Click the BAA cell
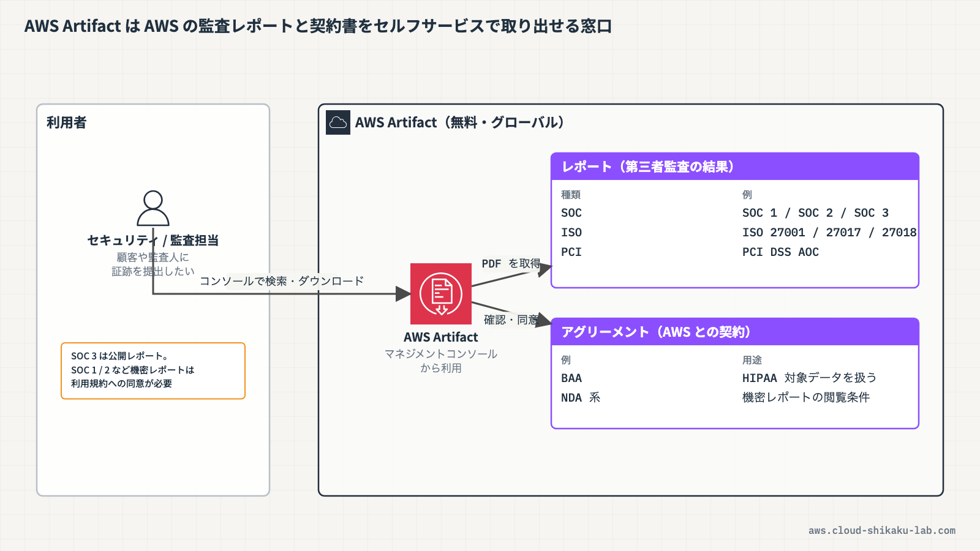Image resolution: width=980 pixels, height=551 pixels. 571,378
